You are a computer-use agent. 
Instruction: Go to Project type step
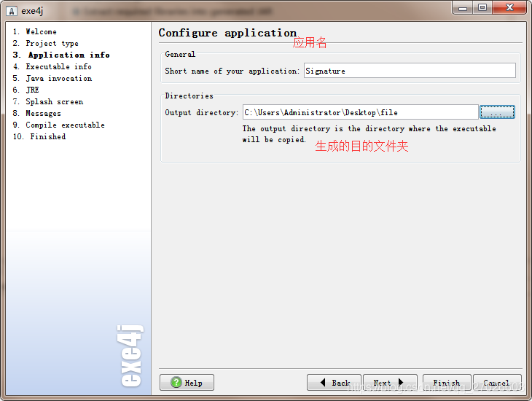point(45,43)
